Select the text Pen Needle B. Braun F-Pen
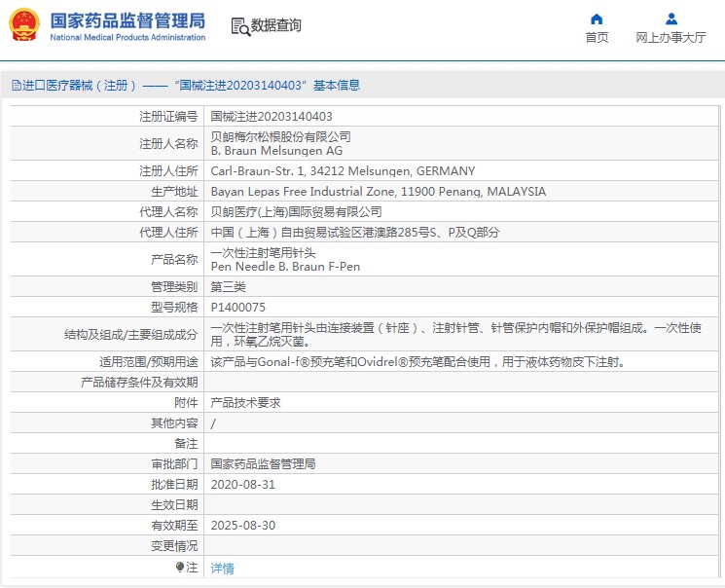This screenshot has height=588, width=725. point(285,267)
